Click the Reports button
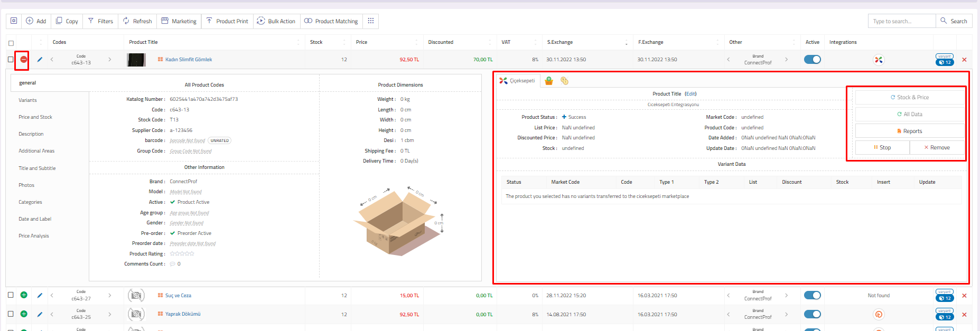980x331 pixels. tap(909, 131)
